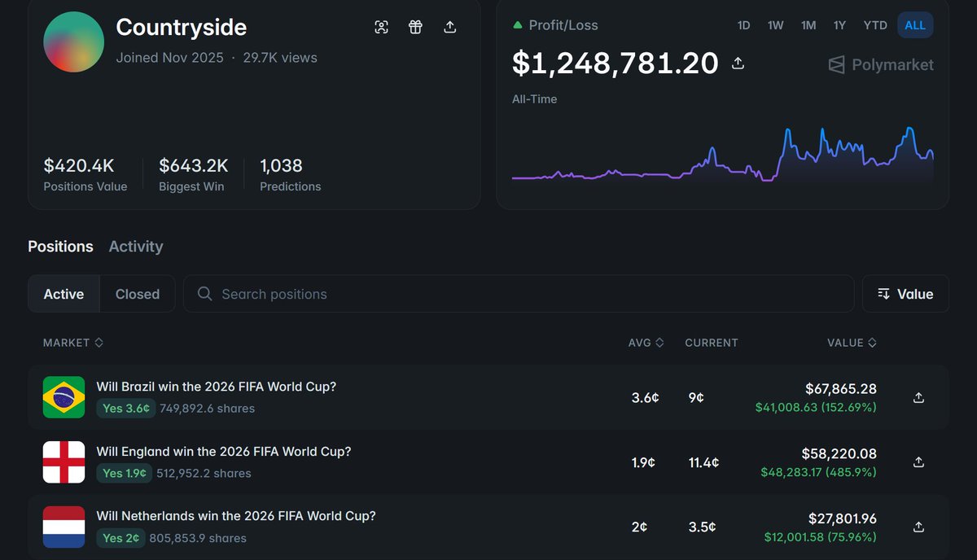Click the Yes 3.6¢ badge
977x560 pixels.
pyautogui.click(x=126, y=409)
